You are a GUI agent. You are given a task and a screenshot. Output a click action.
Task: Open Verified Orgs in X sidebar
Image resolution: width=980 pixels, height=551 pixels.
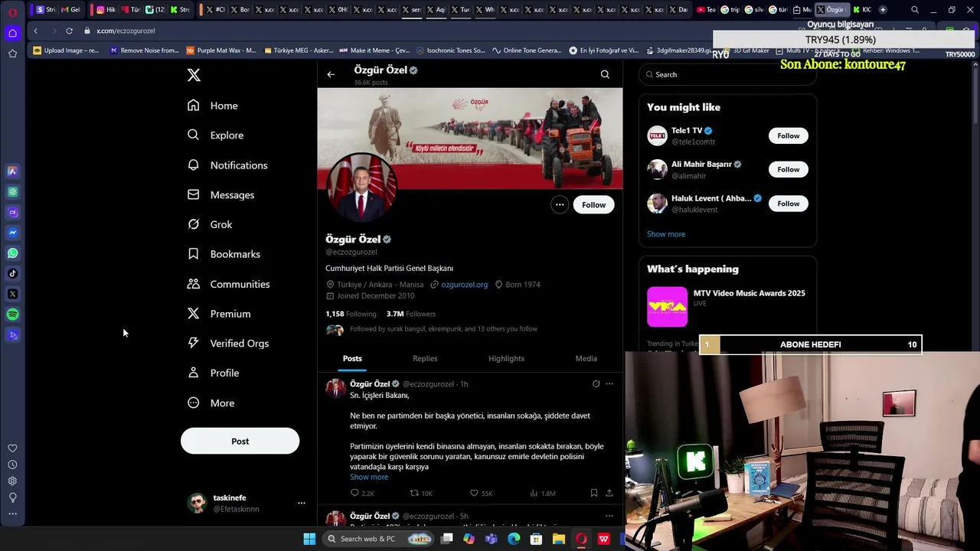tap(228, 344)
